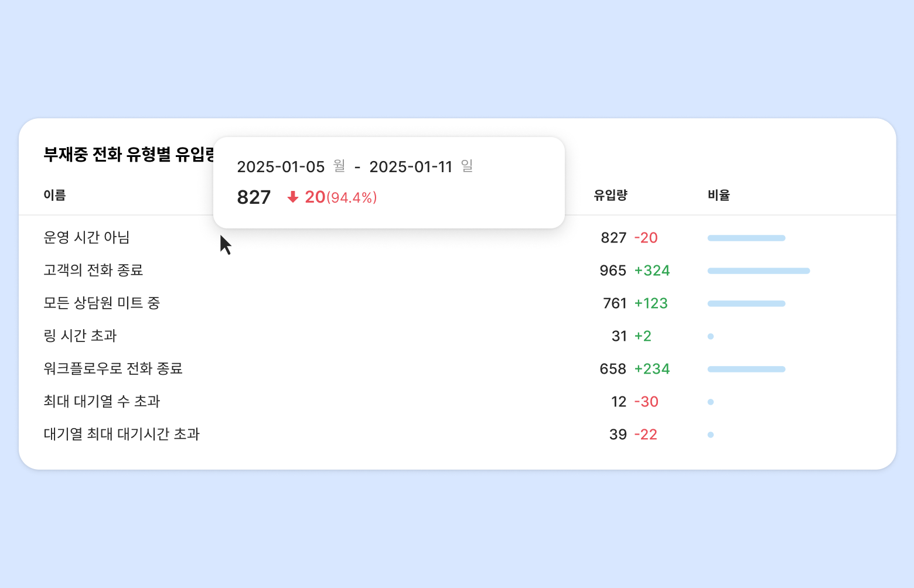This screenshot has width=914, height=588.
Task: Click the ratio bar for 운영 시간 아님
Action: (746, 238)
